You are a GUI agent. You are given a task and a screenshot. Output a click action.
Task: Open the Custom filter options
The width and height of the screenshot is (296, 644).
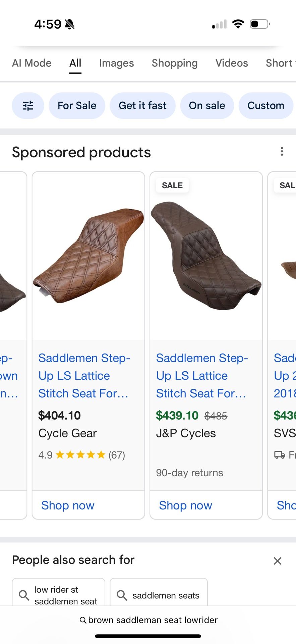[x=265, y=105]
